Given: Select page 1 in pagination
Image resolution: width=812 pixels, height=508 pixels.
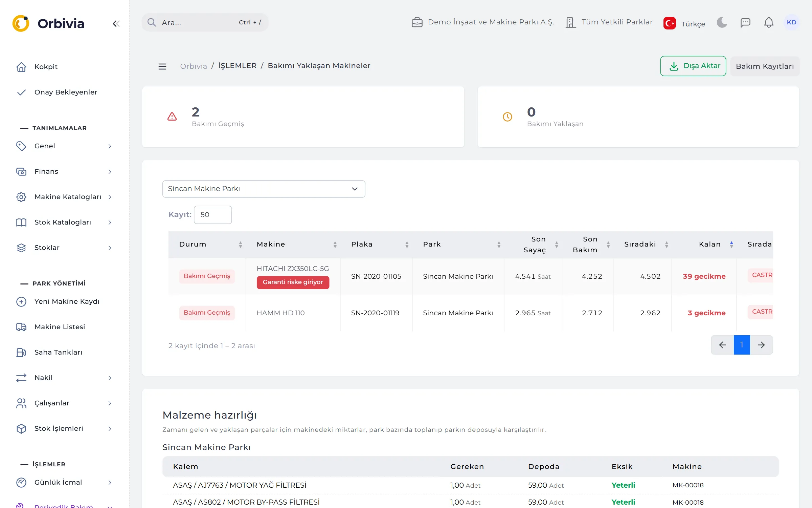Looking at the screenshot, I should (x=742, y=345).
